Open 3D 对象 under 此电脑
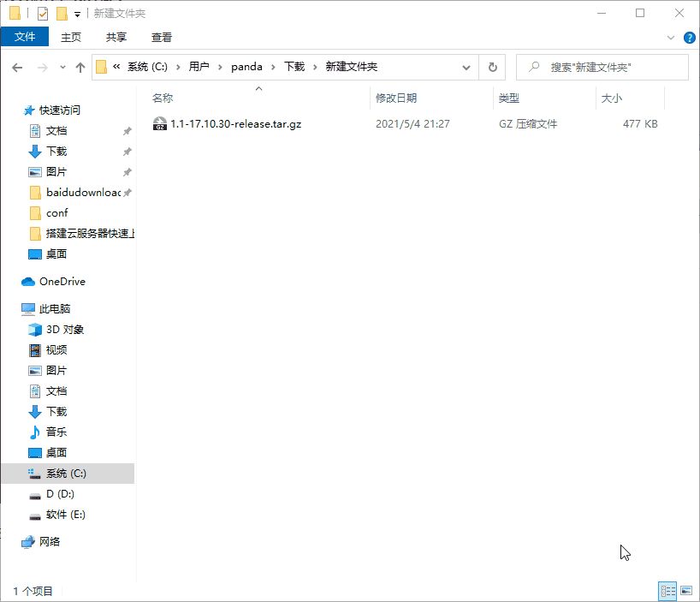This screenshot has width=700, height=602. click(x=65, y=330)
